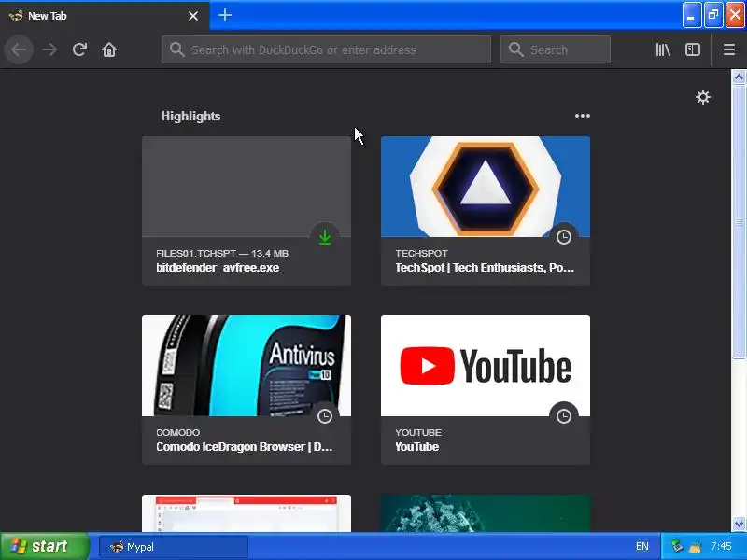This screenshot has width=747, height=560.
Task: Toggle the sidebar panel icon
Action: pos(693,49)
